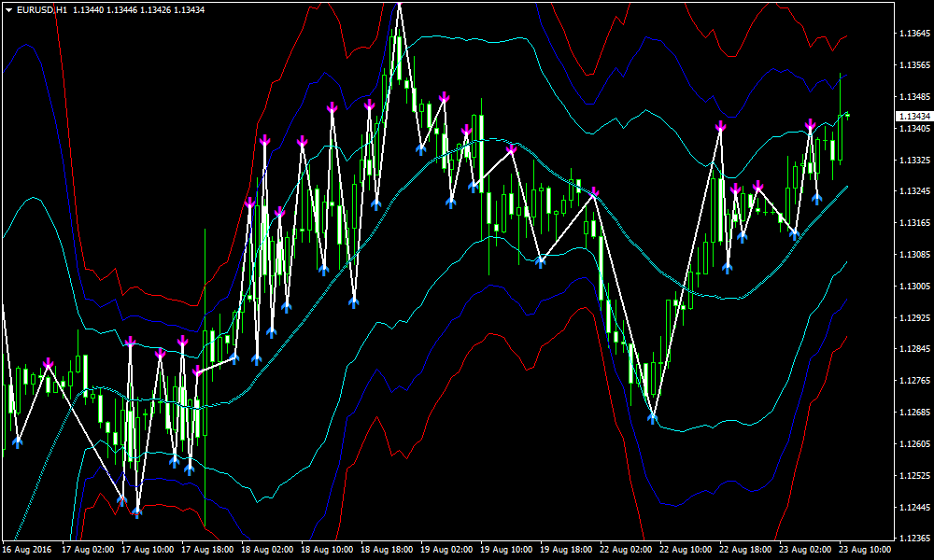
Task: Select the blue up arrow at the 22 Aug bottom
Action: (653, 418)
